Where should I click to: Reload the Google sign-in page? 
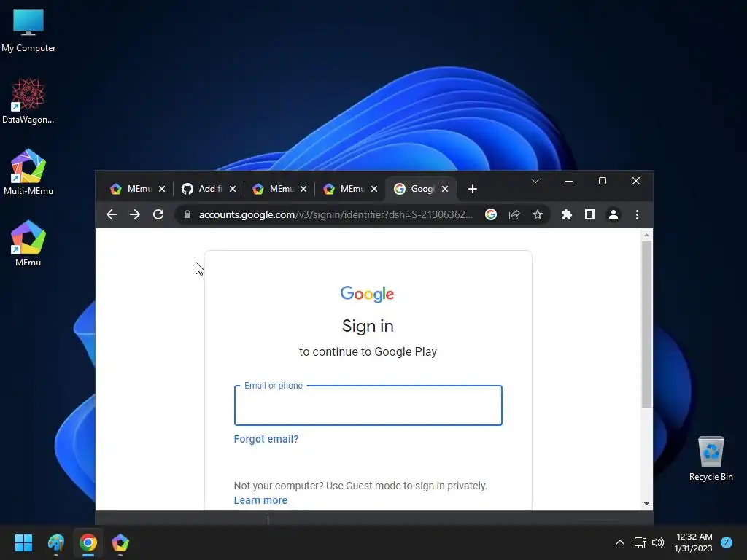pyautogui.click(x=158, y=215)
